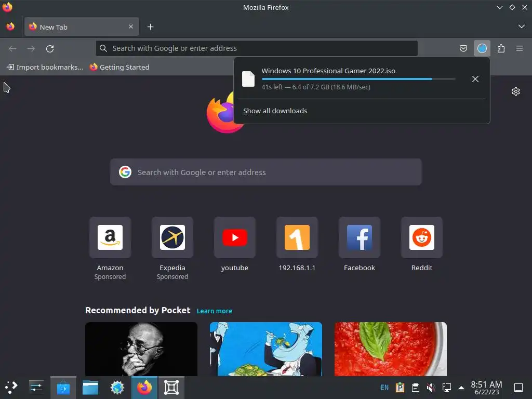The image size is (532, 399).
Task: Open the KDE application launcher
Action: pos(11,387)
